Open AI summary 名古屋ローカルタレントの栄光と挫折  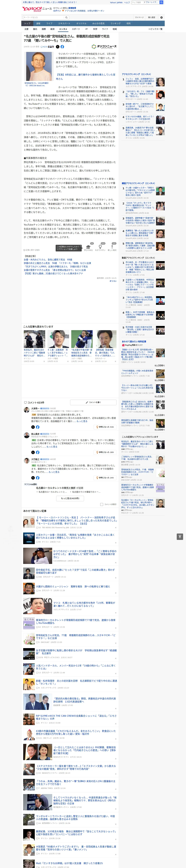[x=59, y=488]
